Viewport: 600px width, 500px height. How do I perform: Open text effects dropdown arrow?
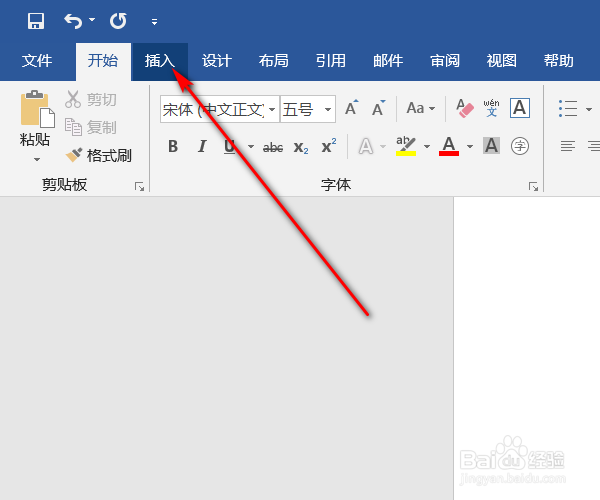(383, 146)
